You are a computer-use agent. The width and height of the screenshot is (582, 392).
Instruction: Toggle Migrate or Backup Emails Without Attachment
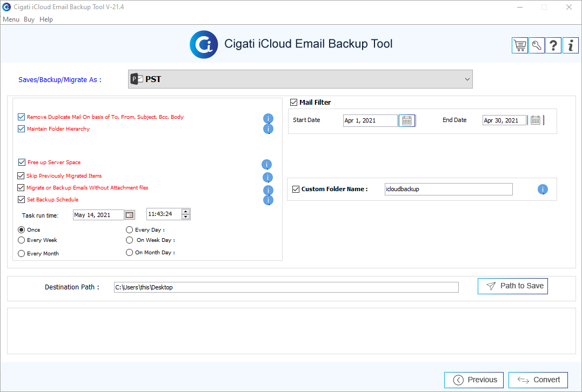point(21,188)
